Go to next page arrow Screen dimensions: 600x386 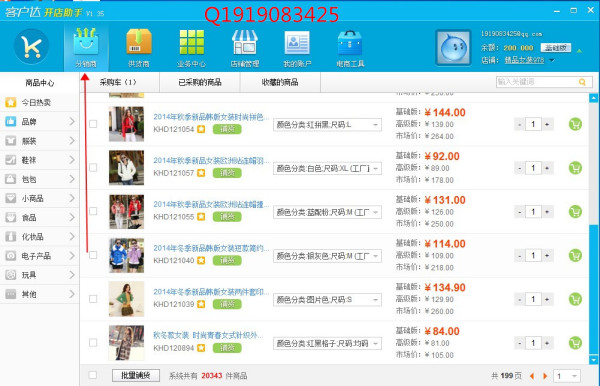click(x=545, y=376)
